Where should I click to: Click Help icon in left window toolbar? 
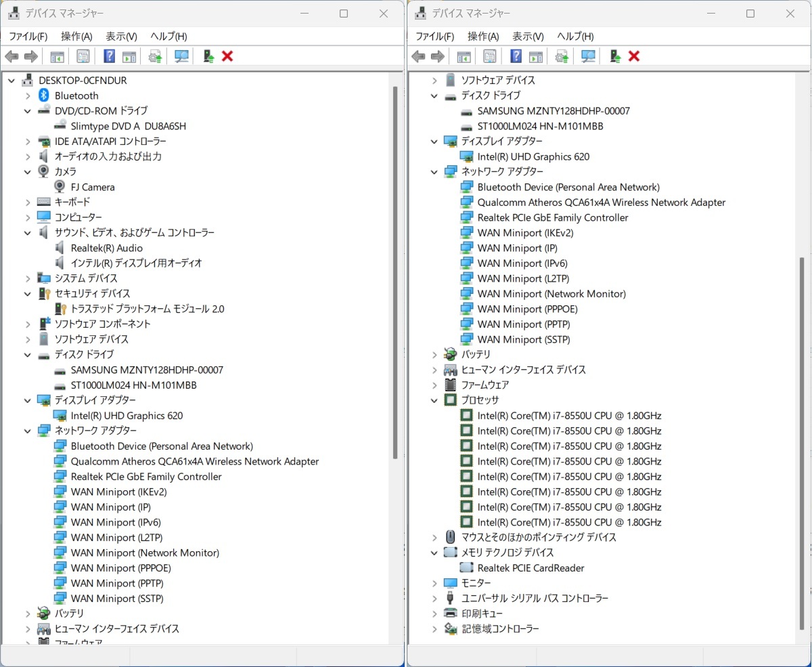pos(109,56)
